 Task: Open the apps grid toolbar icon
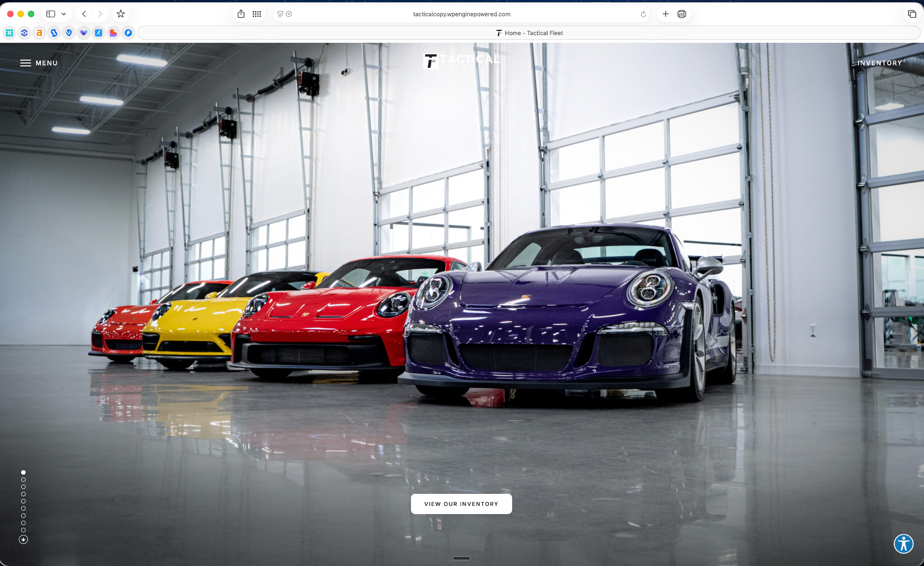click(257, 14)
